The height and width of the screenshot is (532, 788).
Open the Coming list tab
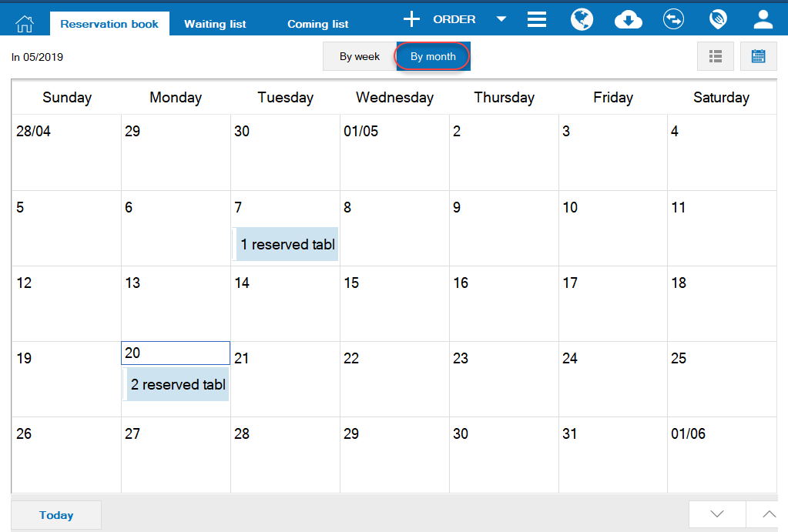(317, 24)
